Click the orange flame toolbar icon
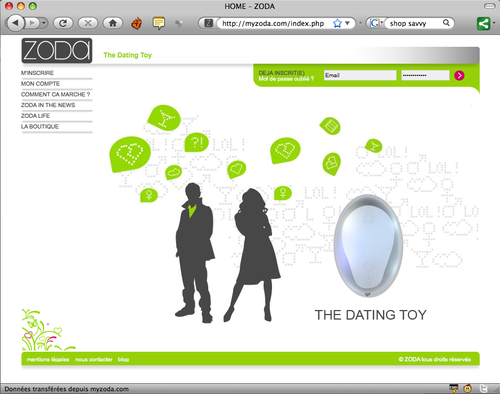 click(136, 23)
